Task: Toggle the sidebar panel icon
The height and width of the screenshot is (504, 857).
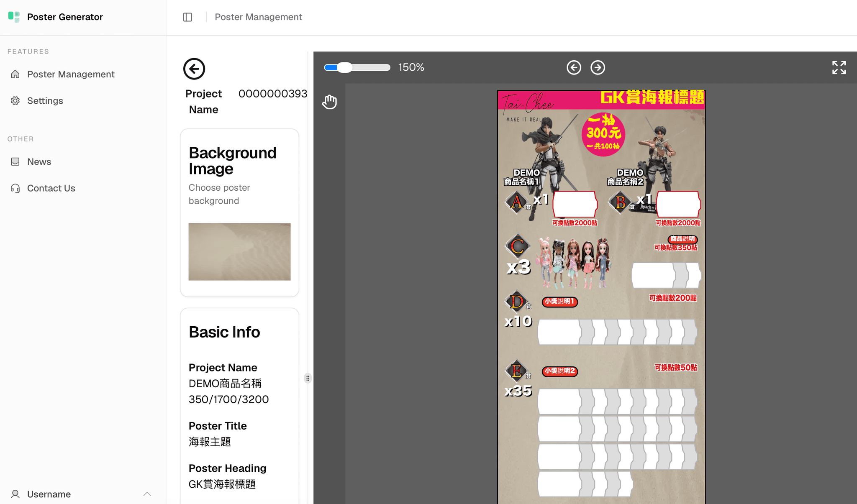Action: coord(187,17)
